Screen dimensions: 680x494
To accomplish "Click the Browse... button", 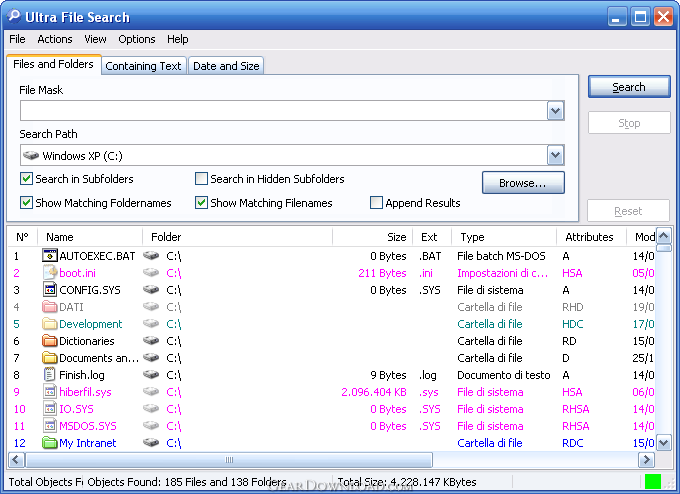I will 523,183.
